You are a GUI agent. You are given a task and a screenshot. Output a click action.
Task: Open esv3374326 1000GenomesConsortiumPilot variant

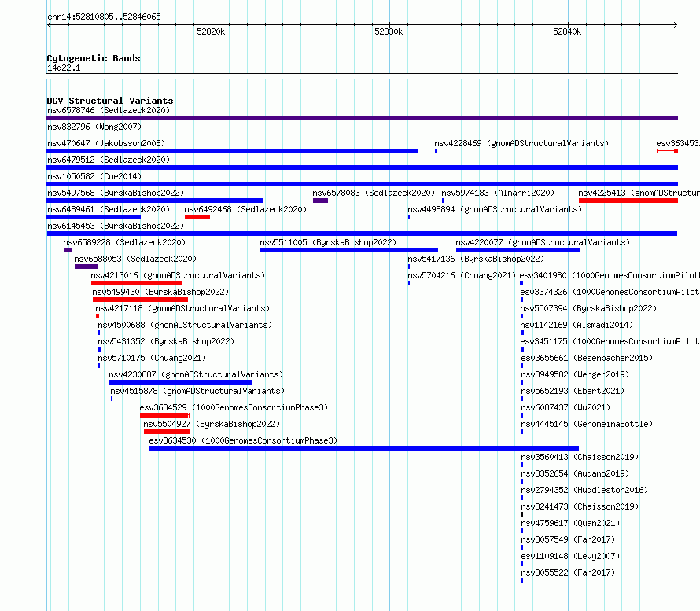click(610, 292)
